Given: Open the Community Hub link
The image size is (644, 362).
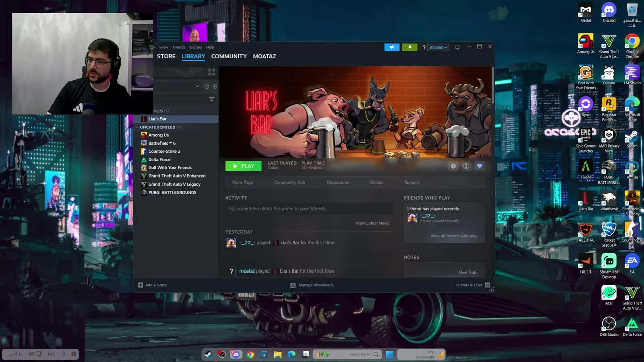Looking at the screenshot, I should coord(290,183).
